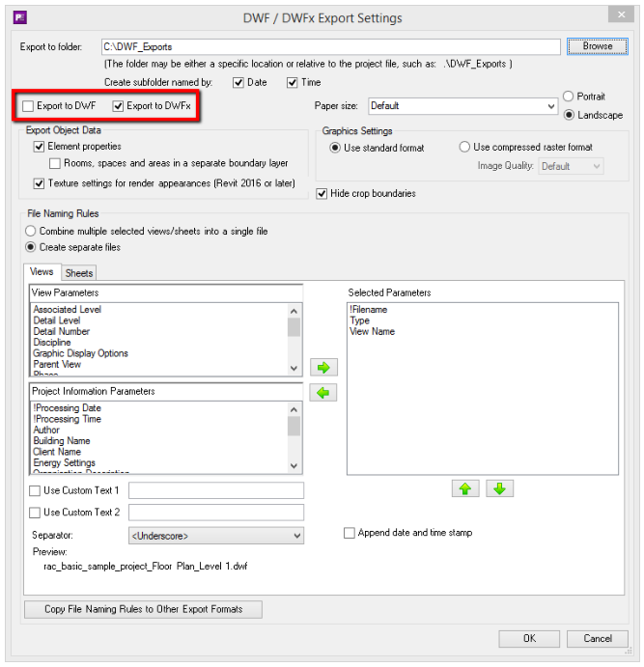Select Detail Level in View Parameters
Image resolution: width=644 pixels, height=667 pixels.
(57, 320)
